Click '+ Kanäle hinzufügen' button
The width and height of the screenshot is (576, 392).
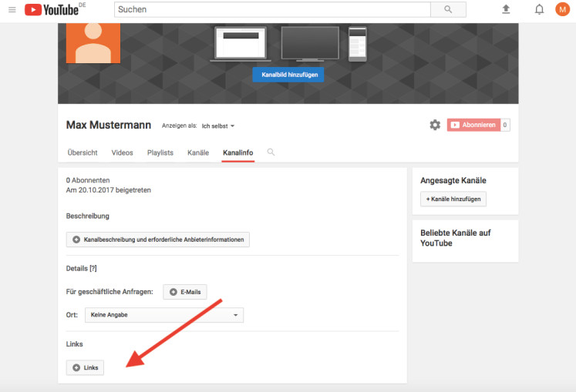[453, 199]
